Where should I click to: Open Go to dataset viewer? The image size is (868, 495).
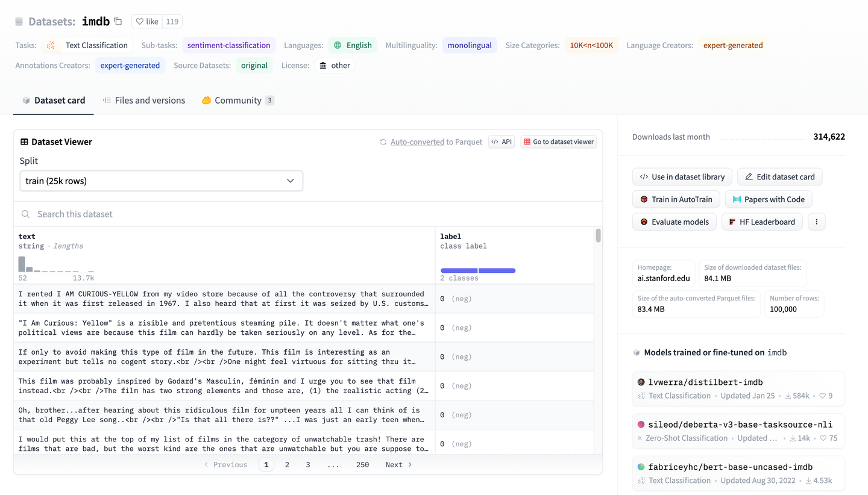click(x=558, y=142)
